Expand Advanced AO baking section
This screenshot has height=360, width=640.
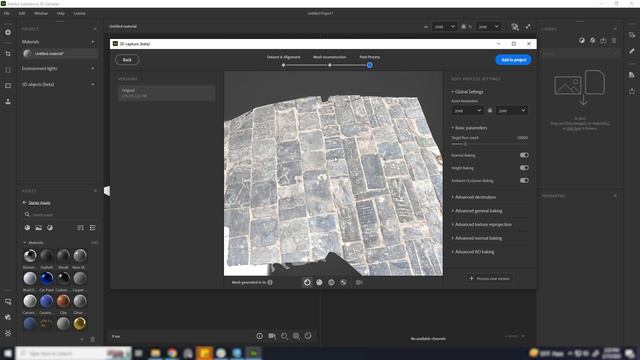tap(473, 252)
